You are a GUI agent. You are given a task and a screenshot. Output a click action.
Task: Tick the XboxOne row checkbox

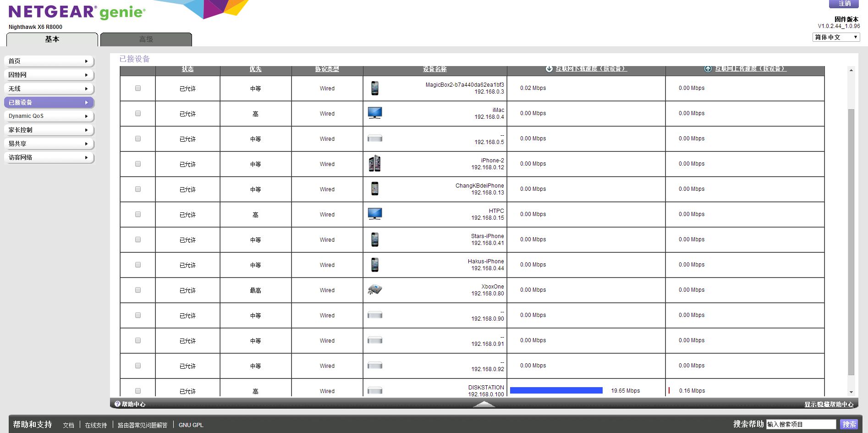click(138, 290)
